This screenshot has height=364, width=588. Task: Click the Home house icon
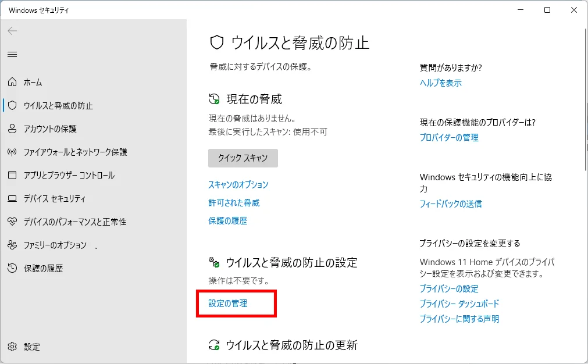(12, 83)
